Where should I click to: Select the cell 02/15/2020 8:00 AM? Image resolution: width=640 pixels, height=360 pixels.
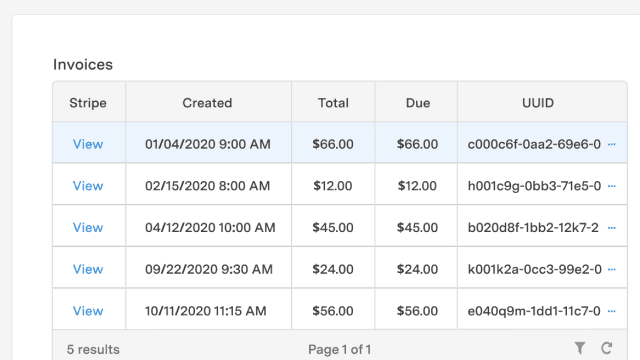point(209,184)
